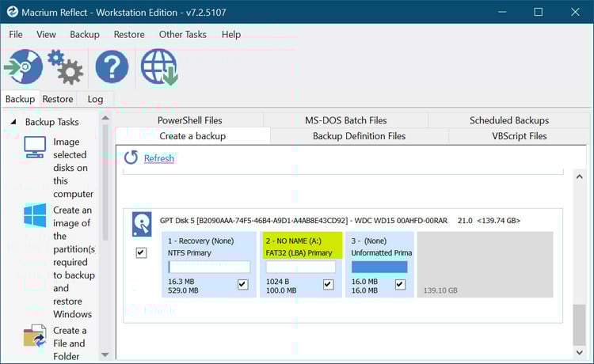
Task: Open the Help menu
Action: 231,35
